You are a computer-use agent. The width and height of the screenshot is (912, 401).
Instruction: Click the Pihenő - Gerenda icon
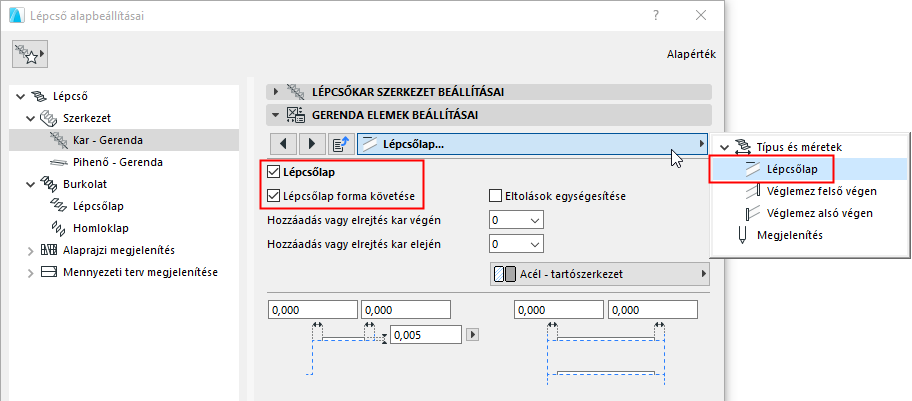tap(60, 162)
